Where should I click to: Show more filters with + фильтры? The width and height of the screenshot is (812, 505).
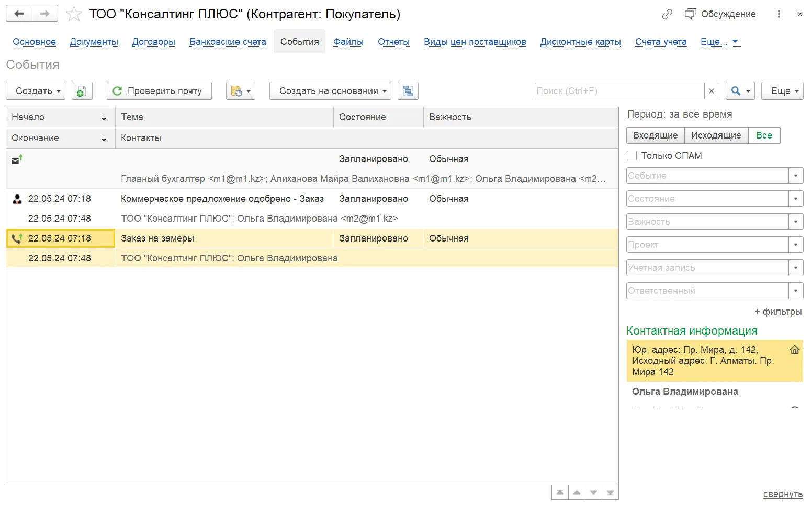(778, 312)
